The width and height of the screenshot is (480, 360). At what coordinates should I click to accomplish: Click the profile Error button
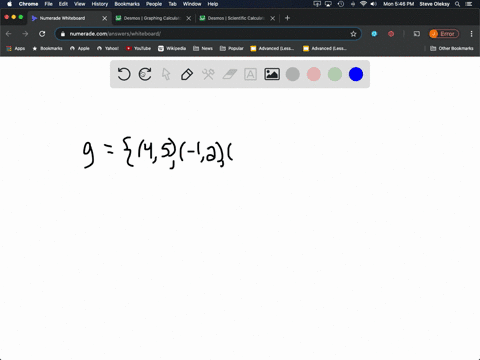pos(444,34)
